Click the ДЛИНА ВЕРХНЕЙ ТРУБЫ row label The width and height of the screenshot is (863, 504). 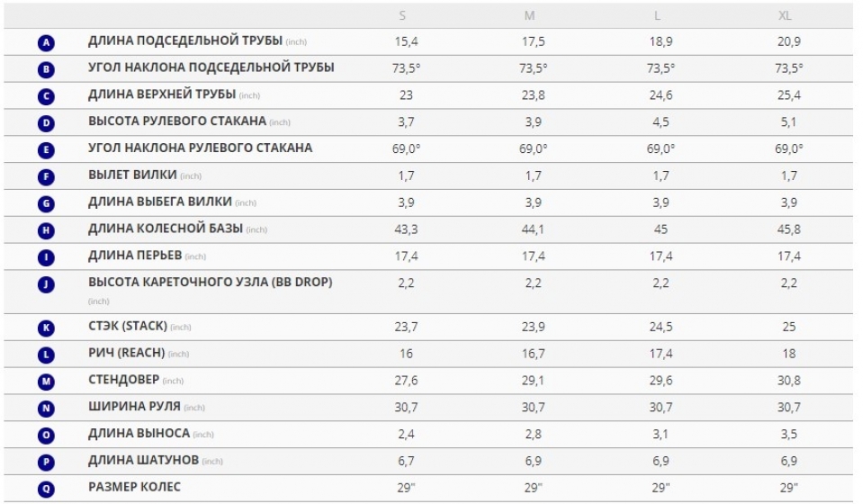[162, 94]
